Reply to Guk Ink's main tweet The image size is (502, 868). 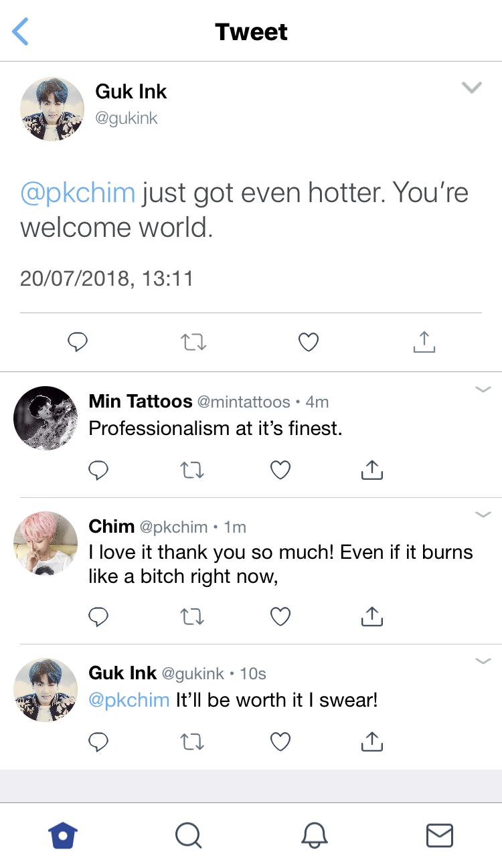click(x=78, y=343)
